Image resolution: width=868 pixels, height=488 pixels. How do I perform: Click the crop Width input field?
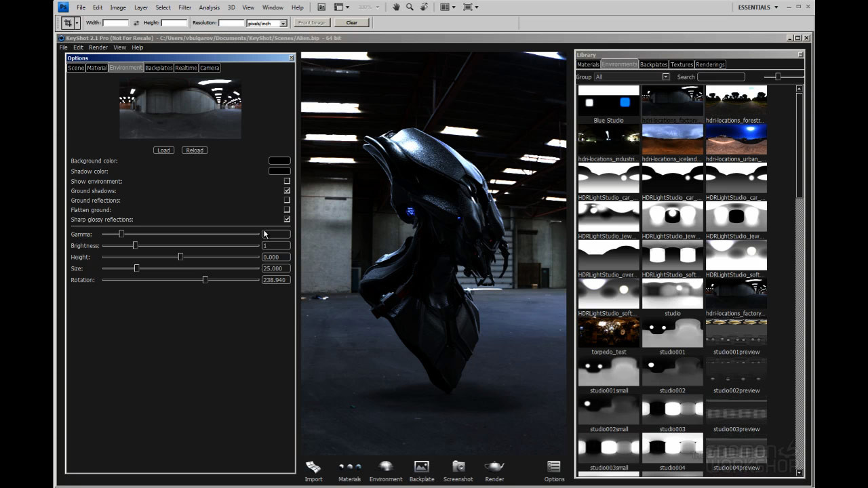pos(115,23)
